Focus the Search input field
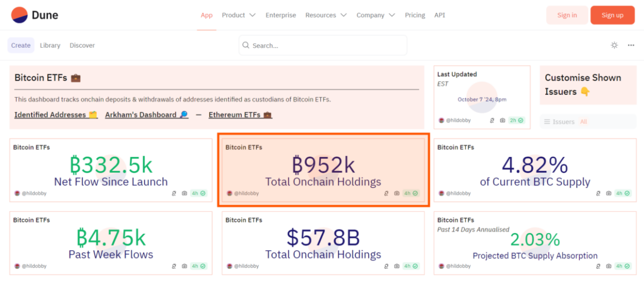The height and width of the screenshot is (282, 644). (x=323, y=45)
